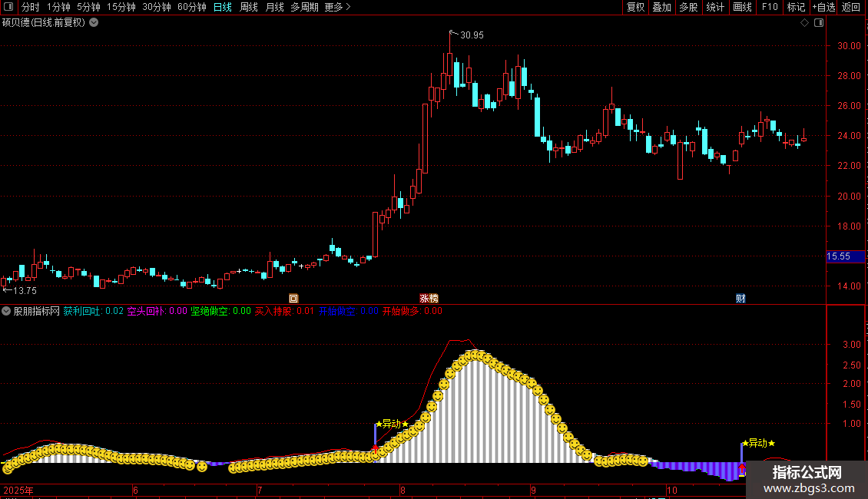Select the 日线 daily period
Viewport: 868px width, 499px height.
(223, 7)
